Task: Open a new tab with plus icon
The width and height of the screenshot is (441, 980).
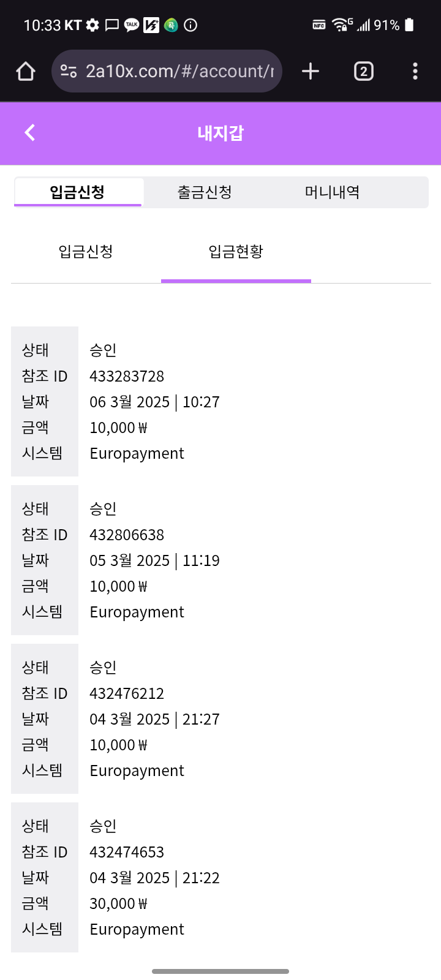Action: pyautogui.click(x=311, y=72)
